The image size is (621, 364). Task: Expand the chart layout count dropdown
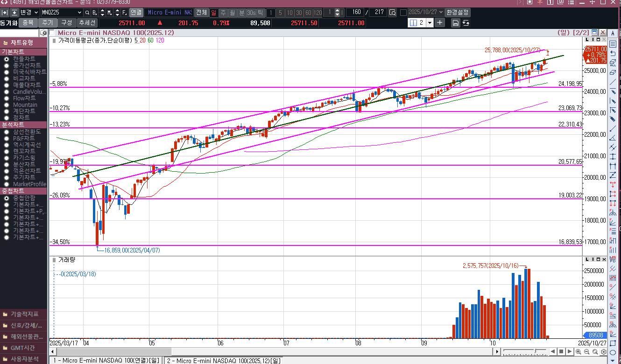point(429,22)
